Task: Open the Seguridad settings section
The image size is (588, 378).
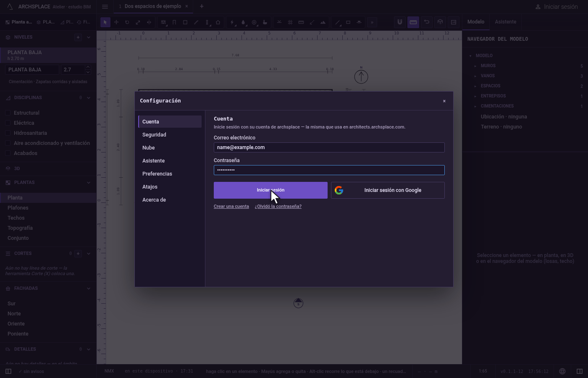Action: (170, 135)
